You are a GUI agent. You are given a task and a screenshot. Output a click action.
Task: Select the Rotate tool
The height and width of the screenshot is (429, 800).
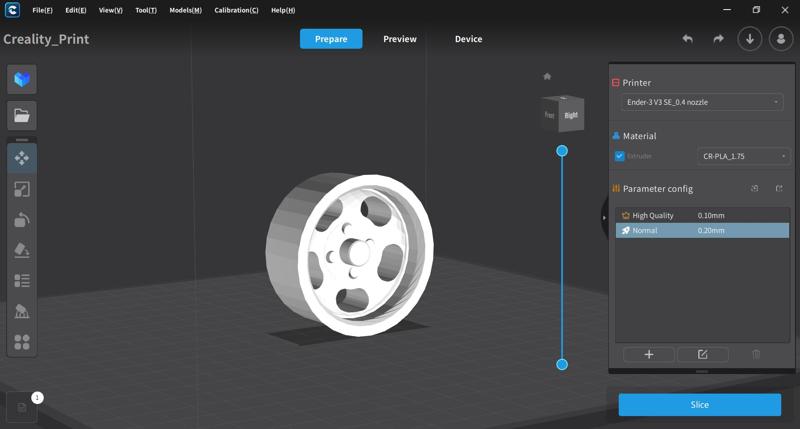coord(22,220)
